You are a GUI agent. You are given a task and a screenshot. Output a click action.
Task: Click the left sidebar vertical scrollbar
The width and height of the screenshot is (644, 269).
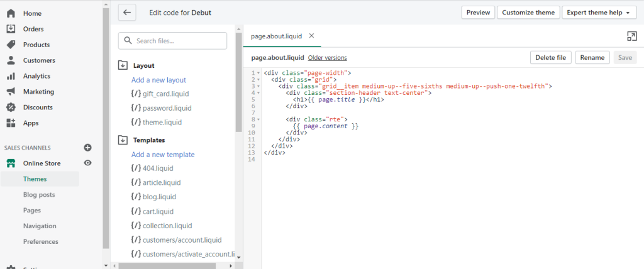[106, 128]
